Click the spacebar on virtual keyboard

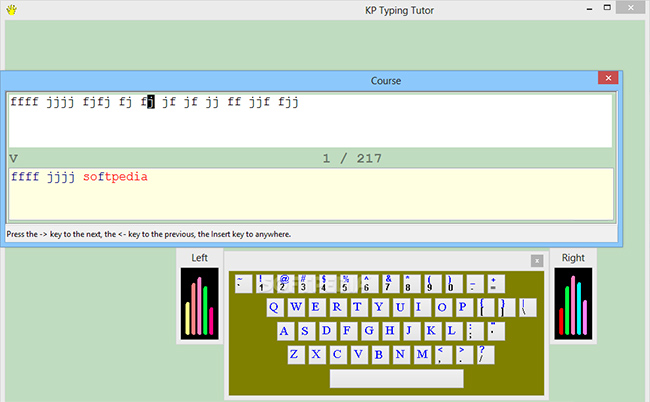coord(397,378)
